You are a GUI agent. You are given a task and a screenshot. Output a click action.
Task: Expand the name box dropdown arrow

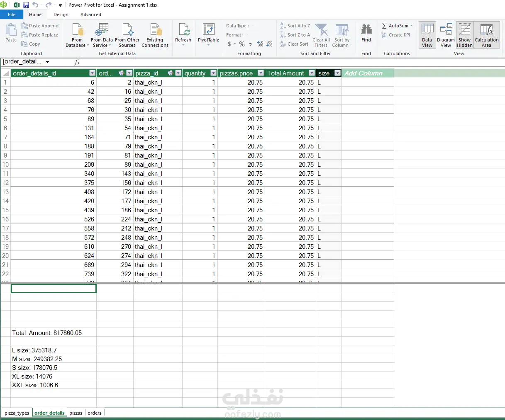[48, 62]
